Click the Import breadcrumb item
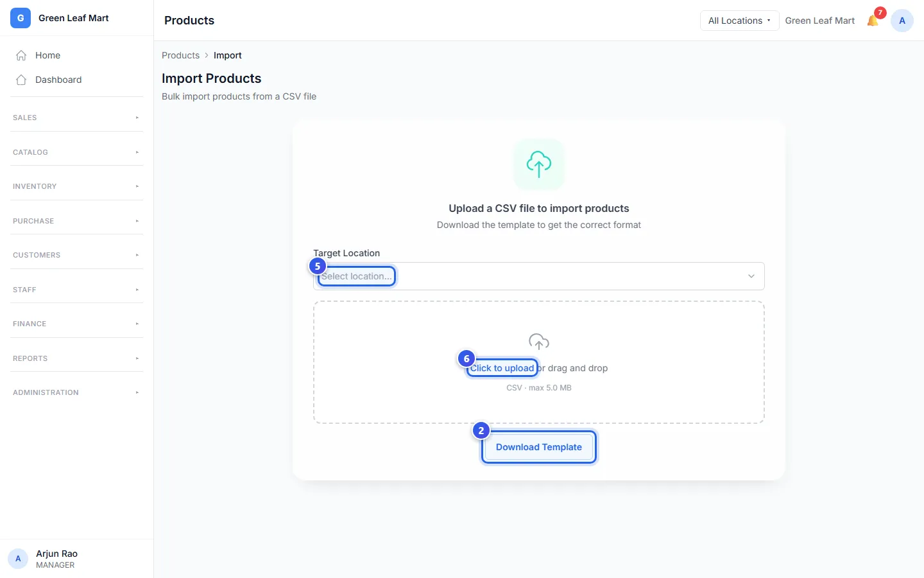 (228, 55)
